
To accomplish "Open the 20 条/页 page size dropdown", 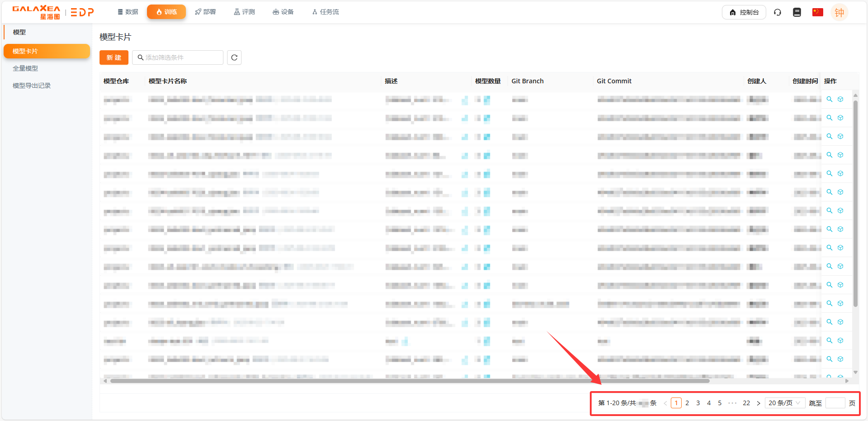I will tap(784, 403).
